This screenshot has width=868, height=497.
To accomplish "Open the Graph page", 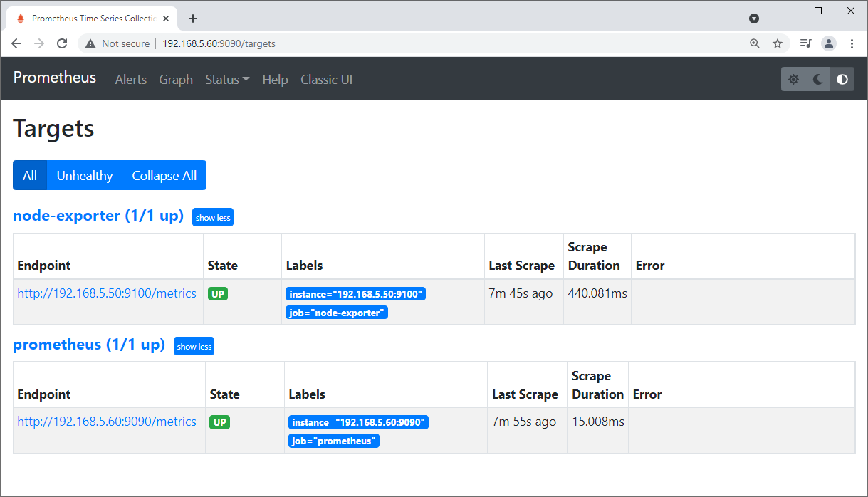I will pyautogui.click(x=176, y=80).
